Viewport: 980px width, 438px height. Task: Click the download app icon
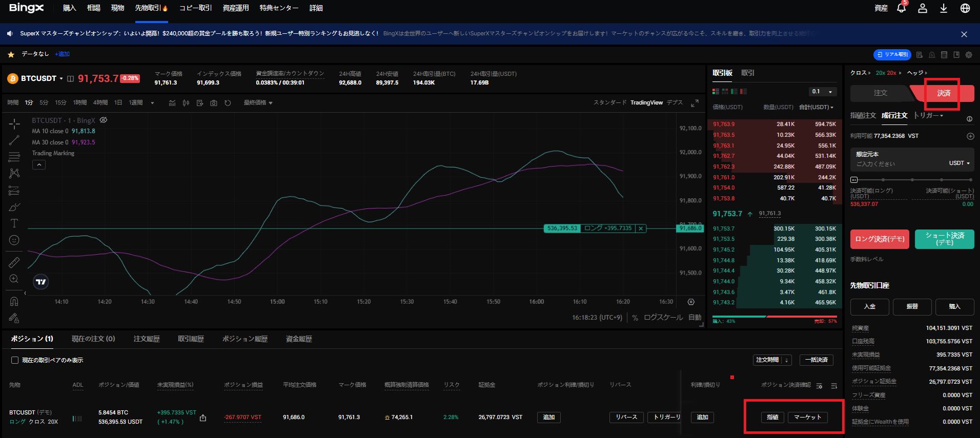coord(943,8)
